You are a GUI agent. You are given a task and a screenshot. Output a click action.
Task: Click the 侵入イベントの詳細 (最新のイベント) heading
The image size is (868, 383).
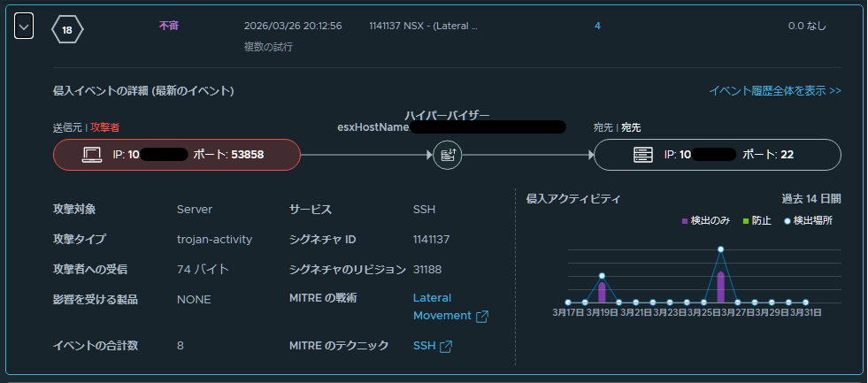[x=143, y=91]
